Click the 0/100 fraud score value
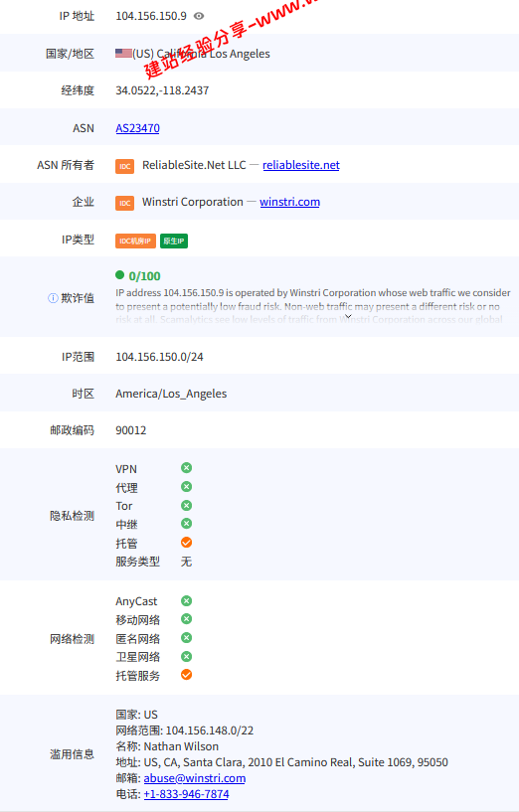 point(144,276)
